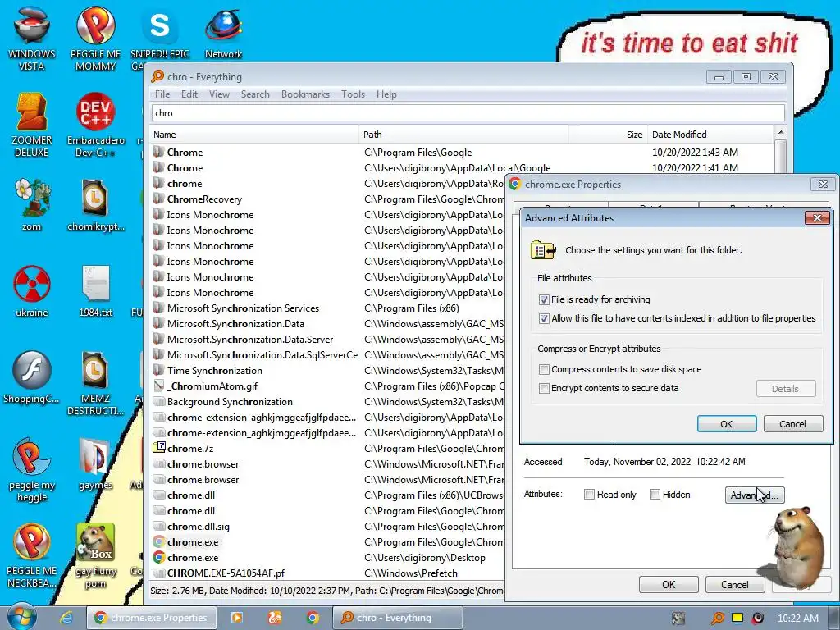Image resolution: width=840 pixels, height=630 pixels.
Task: Click the Everything magnifier tray icon
Action: pyautogui.click(x=717, y=619)
